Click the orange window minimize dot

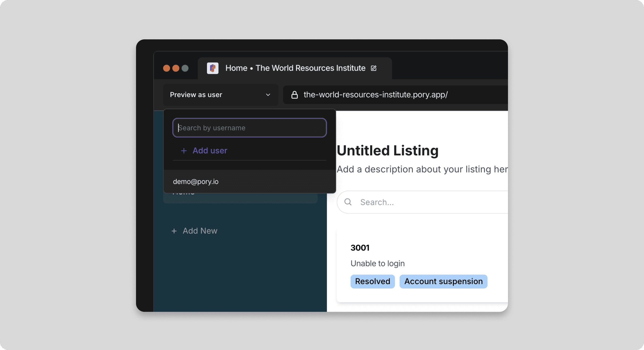176,68
